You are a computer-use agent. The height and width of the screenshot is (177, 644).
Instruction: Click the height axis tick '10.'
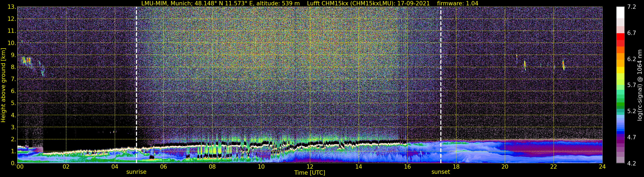[12, 43]
